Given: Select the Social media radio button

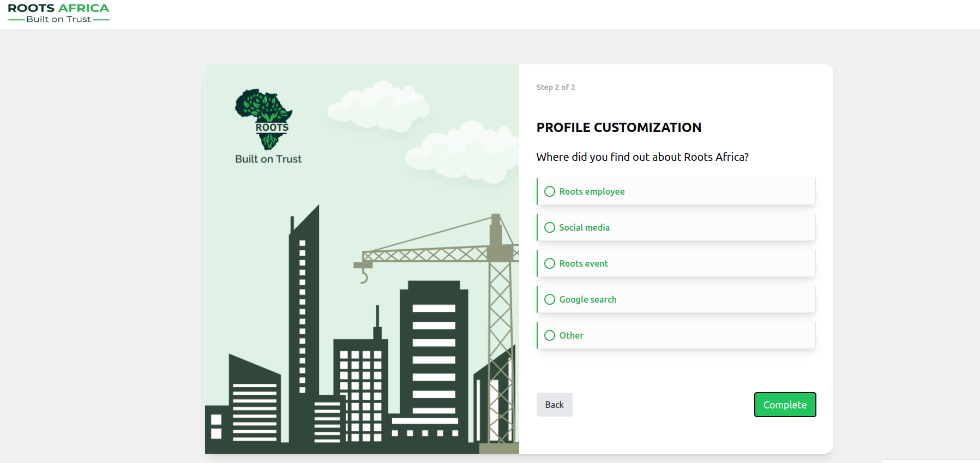Looking at the screenshot, I should click(550, 227).
